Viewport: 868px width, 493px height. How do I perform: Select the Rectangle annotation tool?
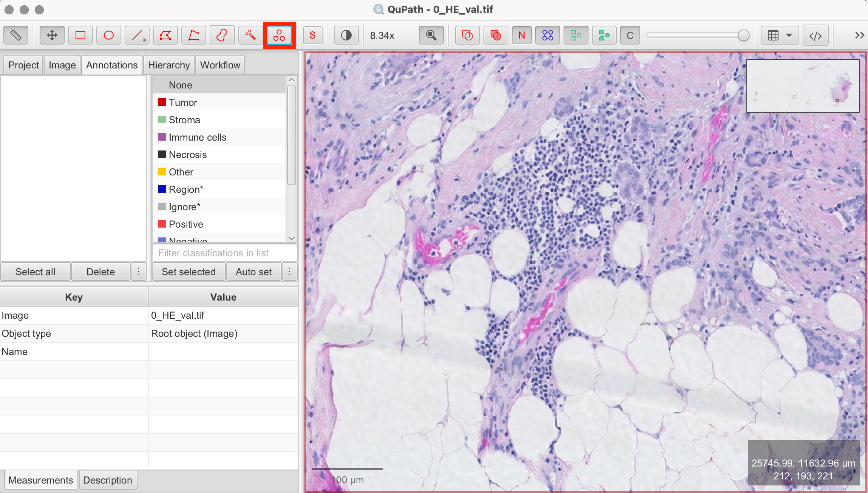point(80,36)
